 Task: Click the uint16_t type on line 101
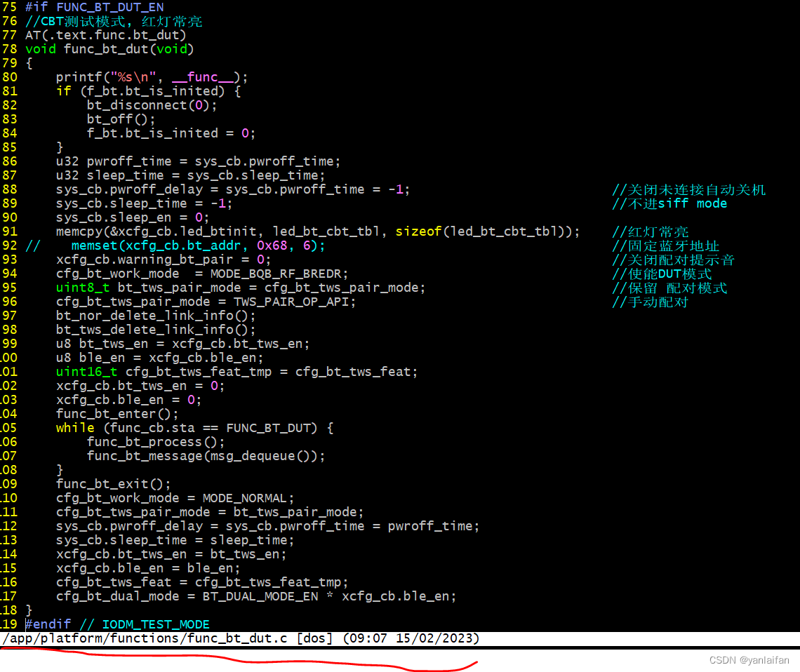tap(86, 371)
